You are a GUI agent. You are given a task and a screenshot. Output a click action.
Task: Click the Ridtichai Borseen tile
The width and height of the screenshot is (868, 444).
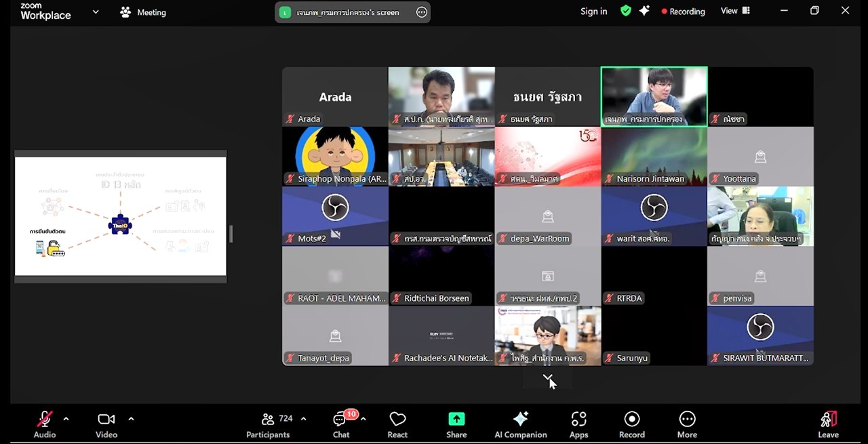441,275
